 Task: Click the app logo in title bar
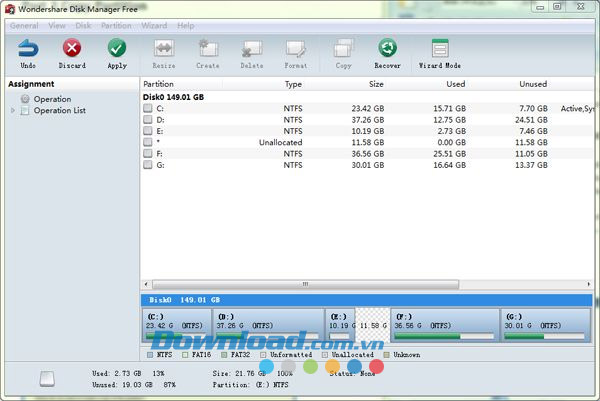10,9
